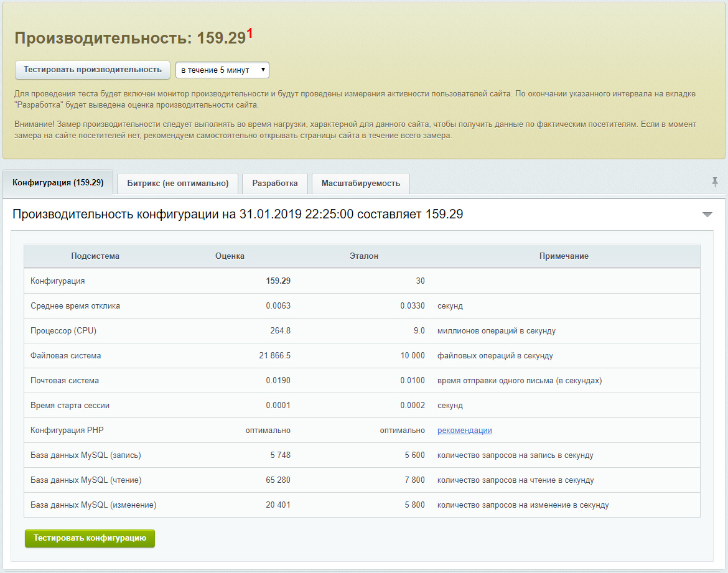Click the 0.0100 mail reference value
The height and width of the screenshot is (573, 728).
coord(413,381)
